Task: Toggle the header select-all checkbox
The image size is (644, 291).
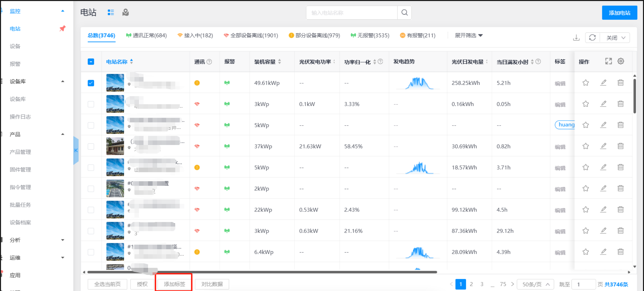Action: click(91, 62)
